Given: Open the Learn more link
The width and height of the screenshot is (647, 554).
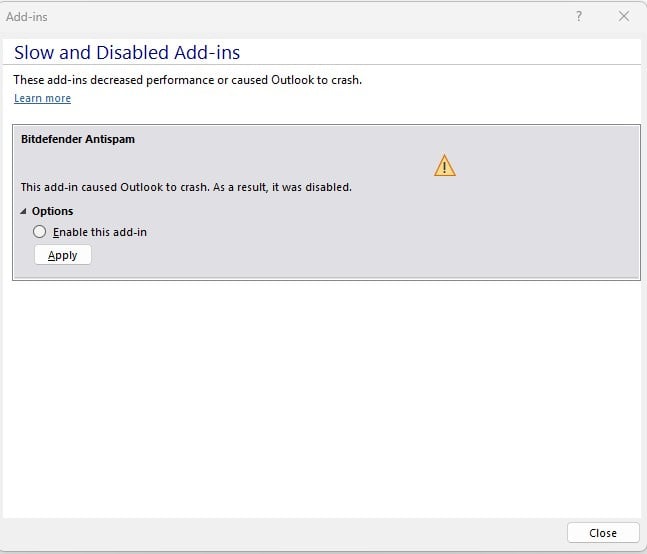Looking at the screenshot, I should 43,98.
